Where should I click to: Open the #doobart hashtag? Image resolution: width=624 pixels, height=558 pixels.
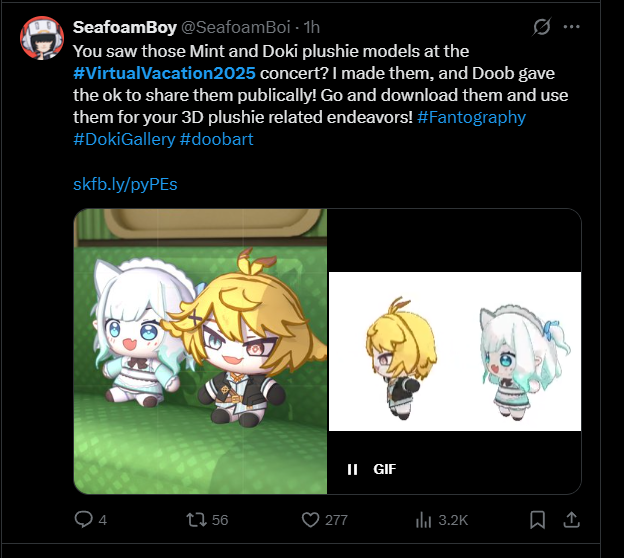216,140
